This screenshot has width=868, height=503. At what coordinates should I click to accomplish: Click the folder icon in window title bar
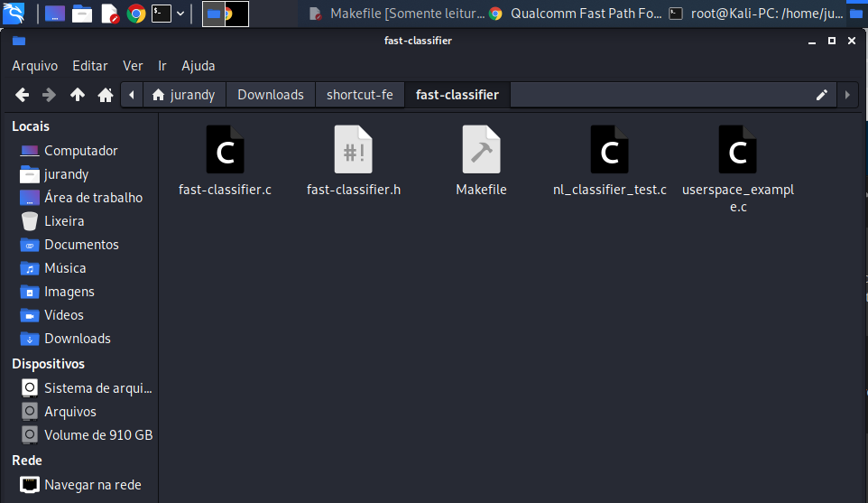pos(19,41)
